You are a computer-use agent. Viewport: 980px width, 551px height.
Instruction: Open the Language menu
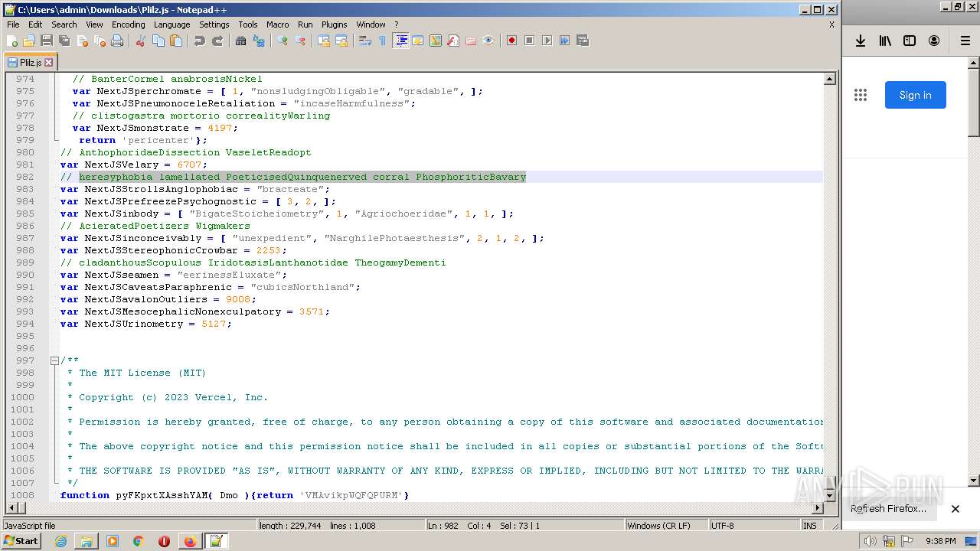[x=171, y=24]
